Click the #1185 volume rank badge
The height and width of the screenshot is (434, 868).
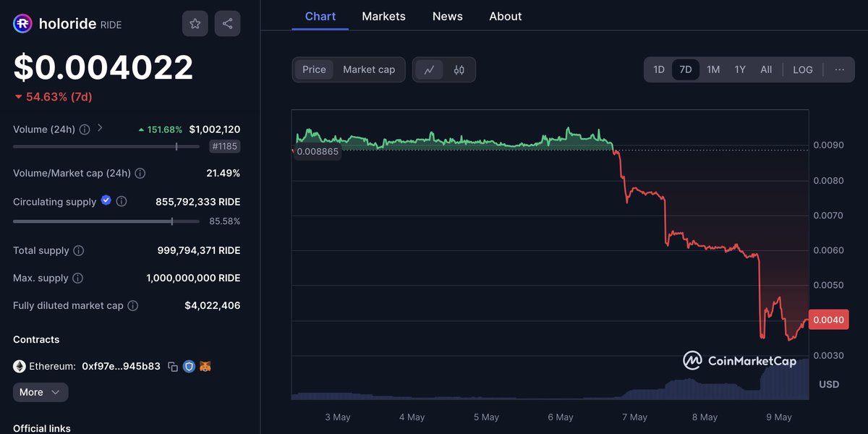pos(224,147)
